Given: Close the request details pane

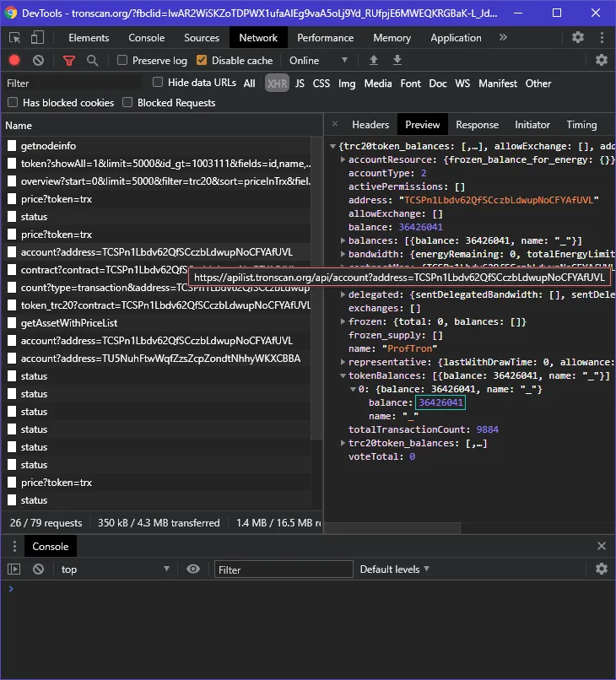Looking at the screenshot, I should coord(335,124).
